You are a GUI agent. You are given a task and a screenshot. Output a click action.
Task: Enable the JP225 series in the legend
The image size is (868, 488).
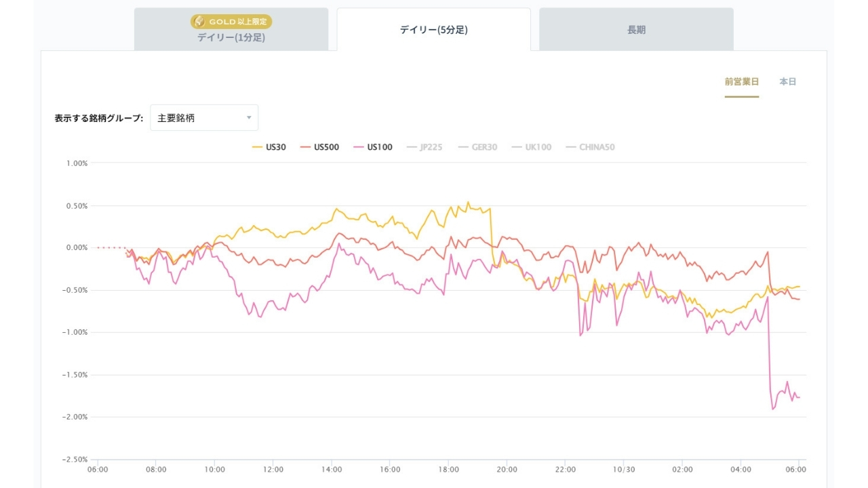[424, 147]
